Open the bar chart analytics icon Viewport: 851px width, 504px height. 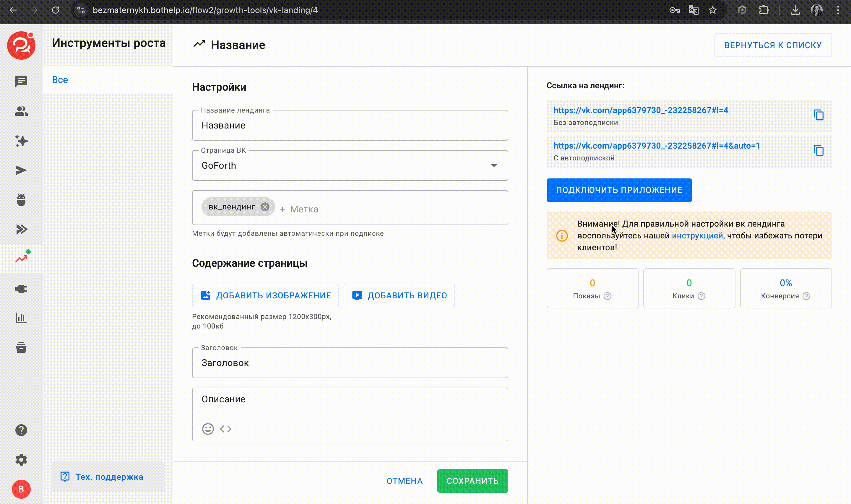point(21,318)
